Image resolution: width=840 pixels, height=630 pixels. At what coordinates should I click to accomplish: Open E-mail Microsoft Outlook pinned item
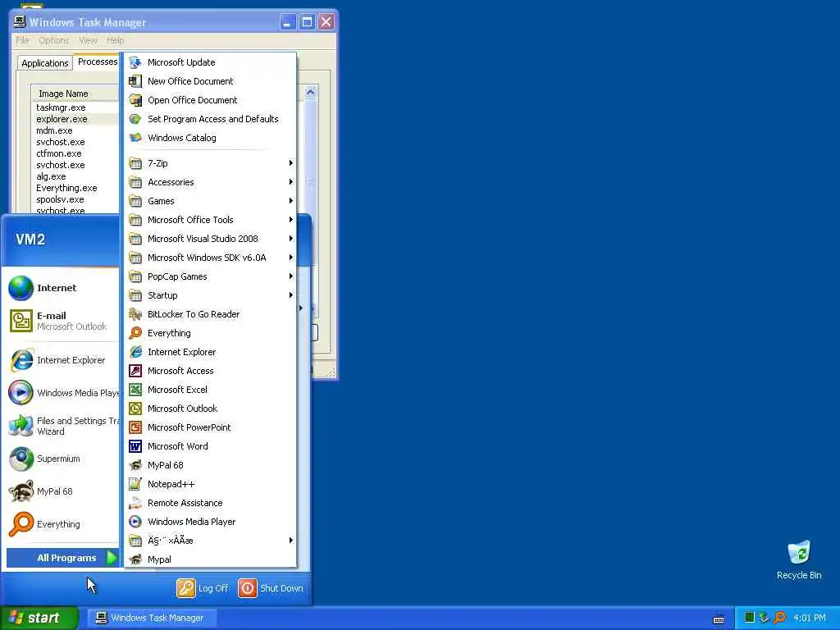[x=62, y=321]
